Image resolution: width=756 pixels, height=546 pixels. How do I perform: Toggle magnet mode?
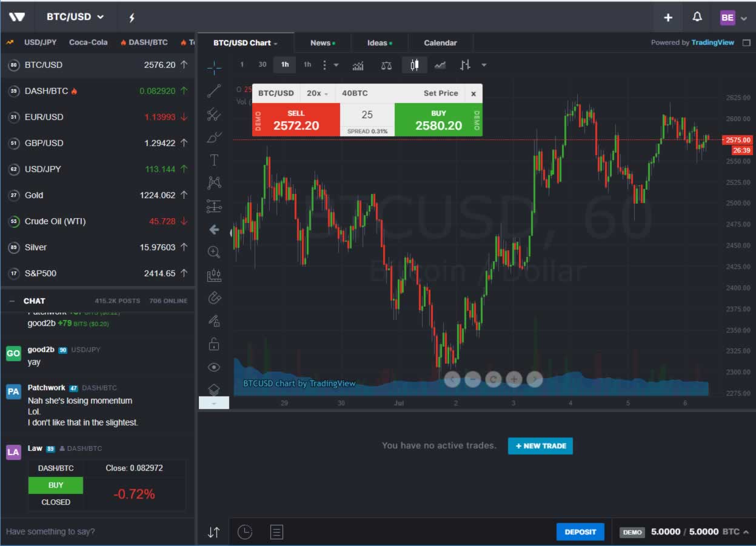[214, 298]
